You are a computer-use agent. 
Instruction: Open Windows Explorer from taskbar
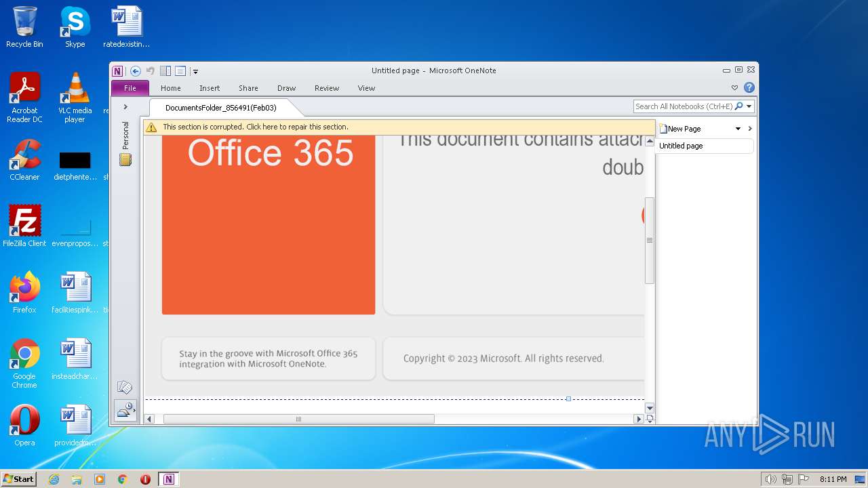77,479
